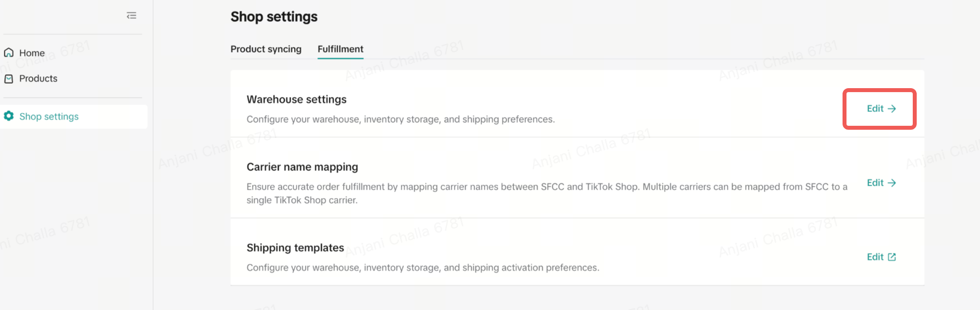Click the Shipping templates heading
The height and width of the screenshot is (310, 980).
click(295, 248)
